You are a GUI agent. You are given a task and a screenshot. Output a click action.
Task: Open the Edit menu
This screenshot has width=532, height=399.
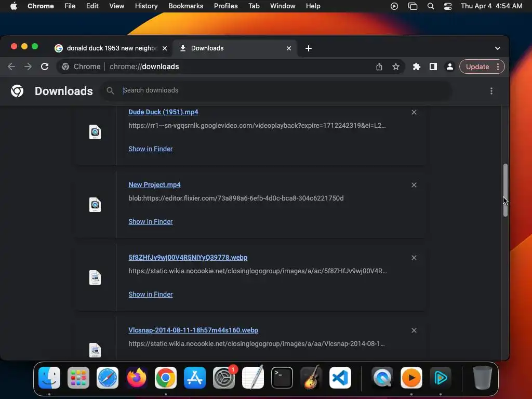[92, 6]
